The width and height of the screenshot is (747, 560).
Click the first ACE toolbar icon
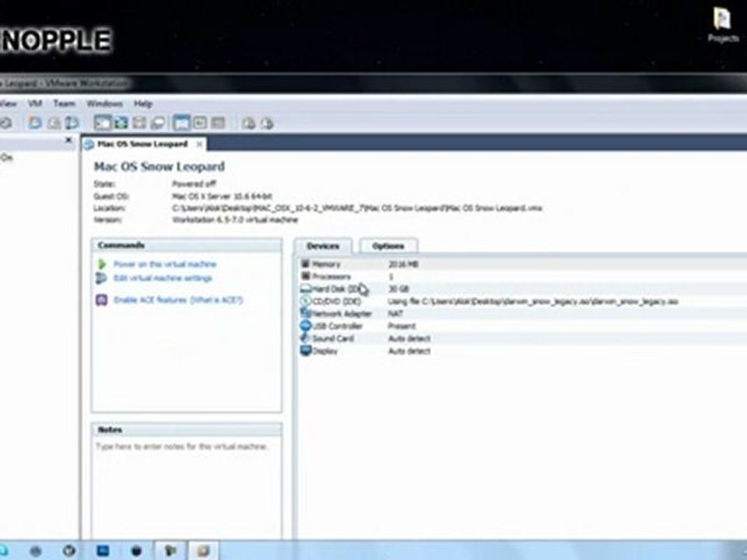coord(248,124)
